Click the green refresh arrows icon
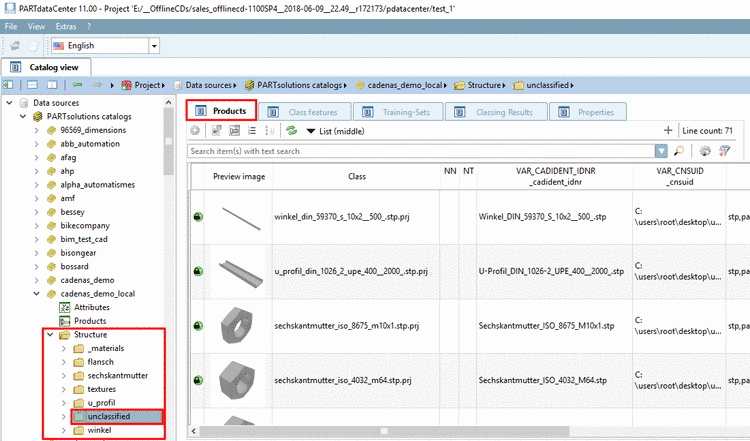The height and width of the screenshot is (441, 750). 291,131
